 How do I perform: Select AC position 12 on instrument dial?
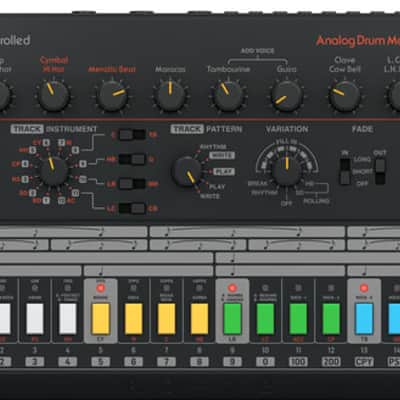pyautogui.click(x=61, y=201)
